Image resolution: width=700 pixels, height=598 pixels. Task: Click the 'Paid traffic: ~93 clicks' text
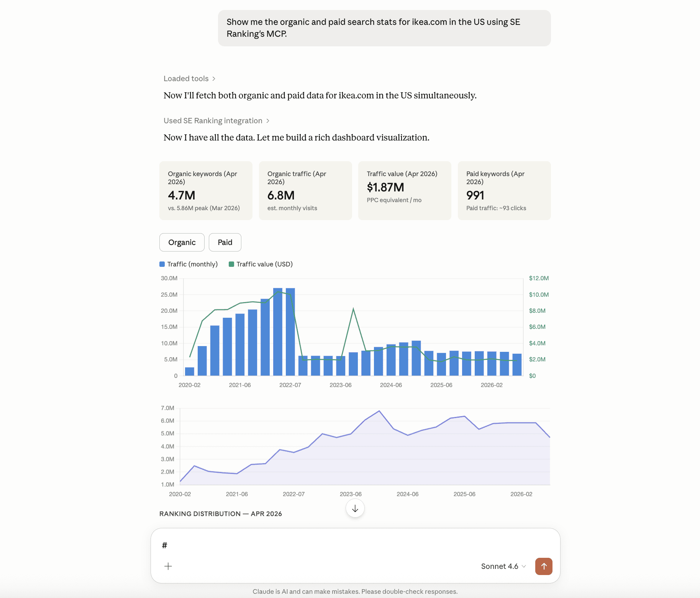coord(496,208)
